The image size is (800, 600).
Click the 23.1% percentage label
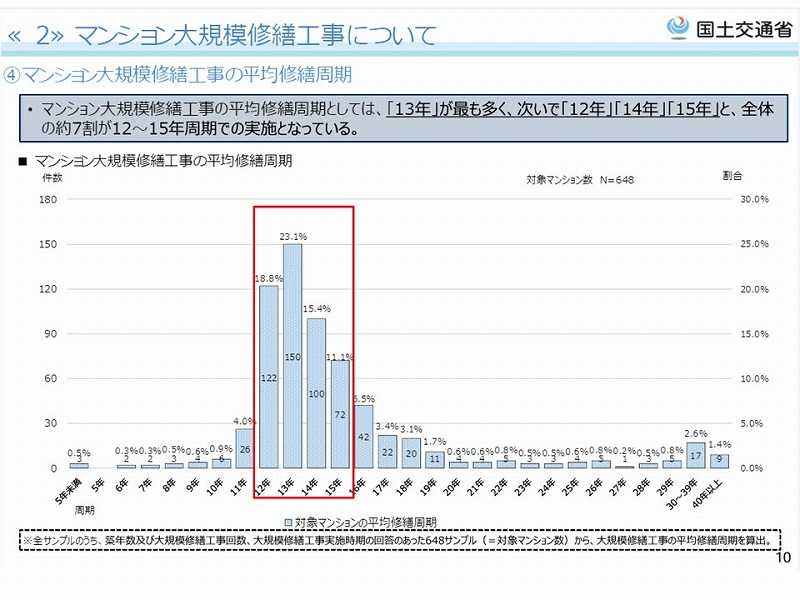click(x=293, y=236)
